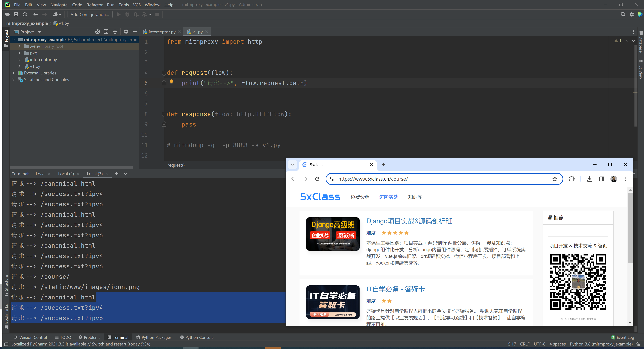Open the Python Console tool window
Image resolution: width=644 pixels, height=349 pixels.
(197, 337)
